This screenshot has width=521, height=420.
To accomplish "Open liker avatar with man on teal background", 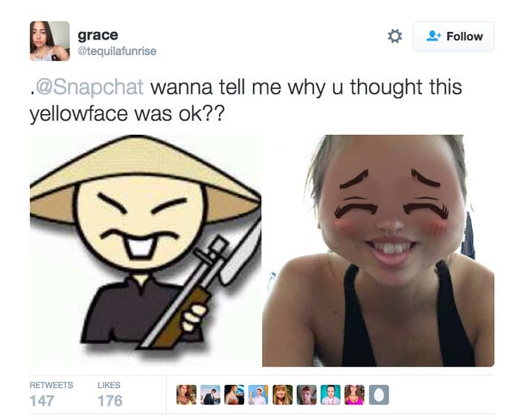I will tap(330, 395).
